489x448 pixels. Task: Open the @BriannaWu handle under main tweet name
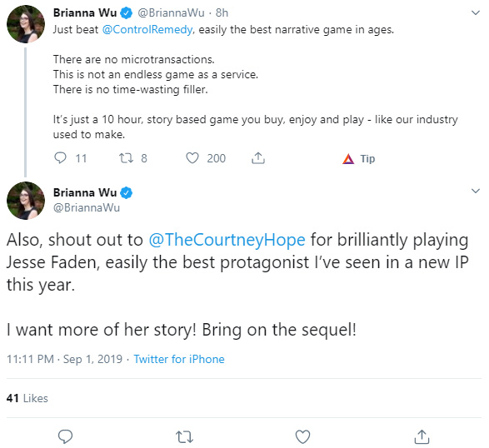[x=87, y=207]
